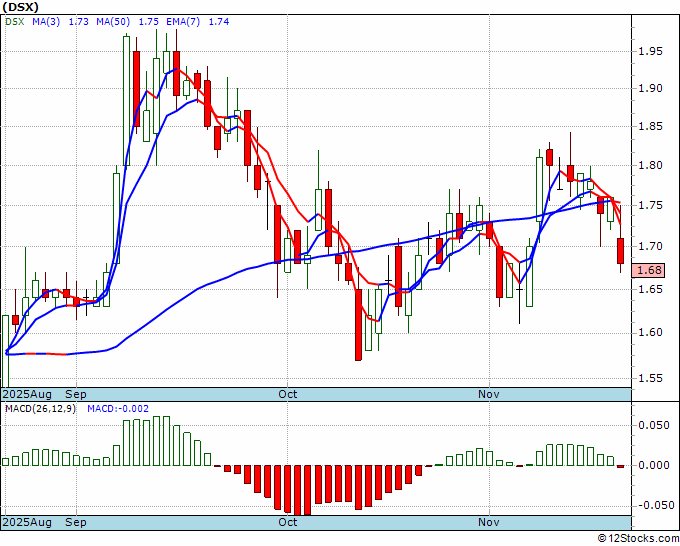Click the Oct label on price chart axis
The image size is (680, 546).
coord(288,394)
